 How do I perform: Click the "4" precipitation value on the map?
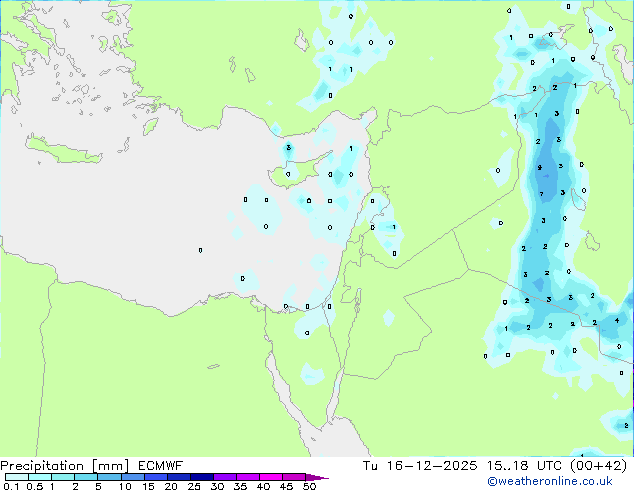click(617, 321)
